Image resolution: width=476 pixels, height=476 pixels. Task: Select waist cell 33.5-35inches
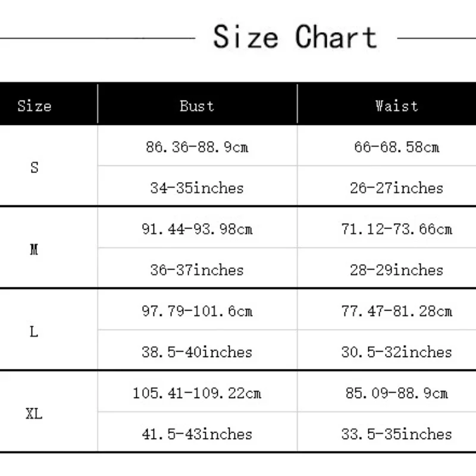pos(396,434)
